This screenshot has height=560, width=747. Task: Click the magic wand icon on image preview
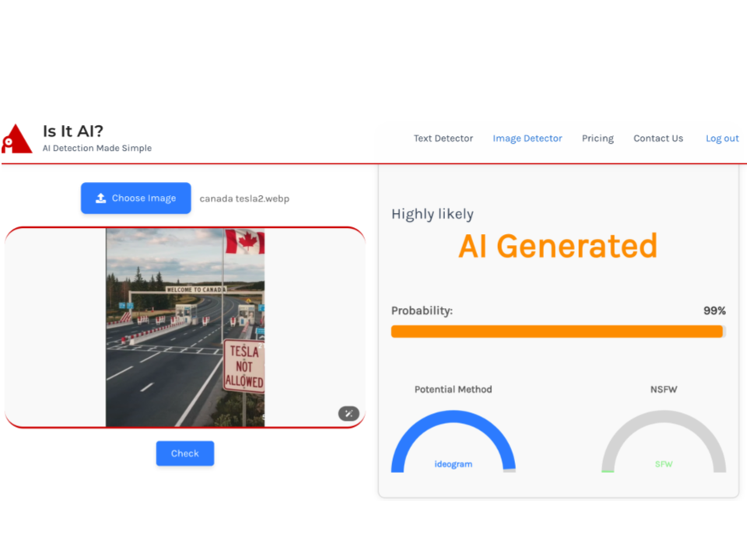pos(349,413)
